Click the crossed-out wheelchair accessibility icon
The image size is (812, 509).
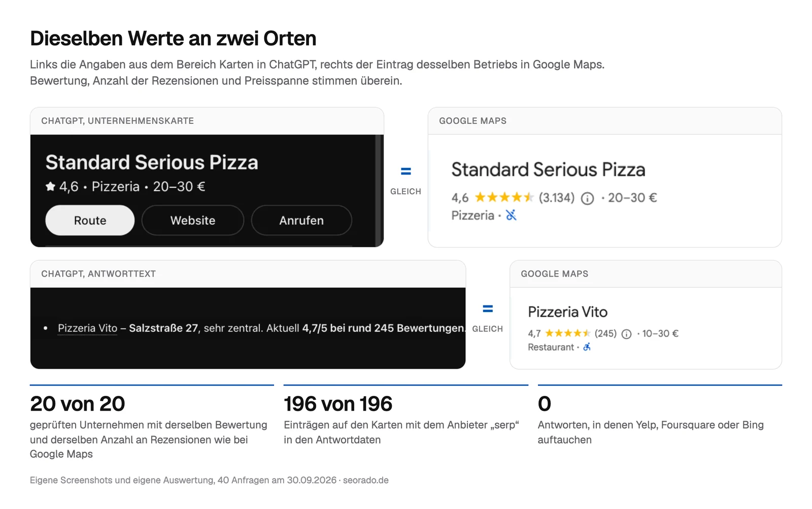511,215
